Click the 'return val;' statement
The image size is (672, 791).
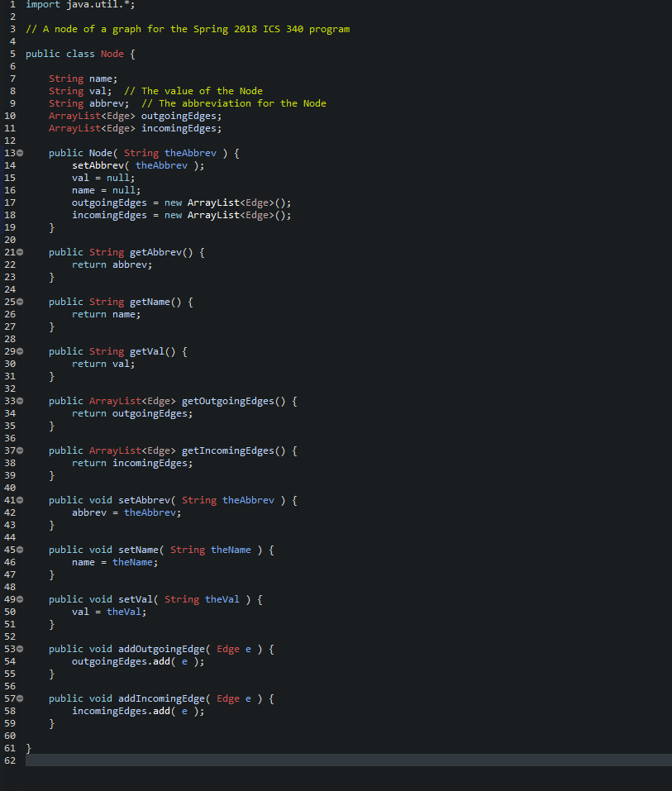pyautogui.click(x=103, y=364)
